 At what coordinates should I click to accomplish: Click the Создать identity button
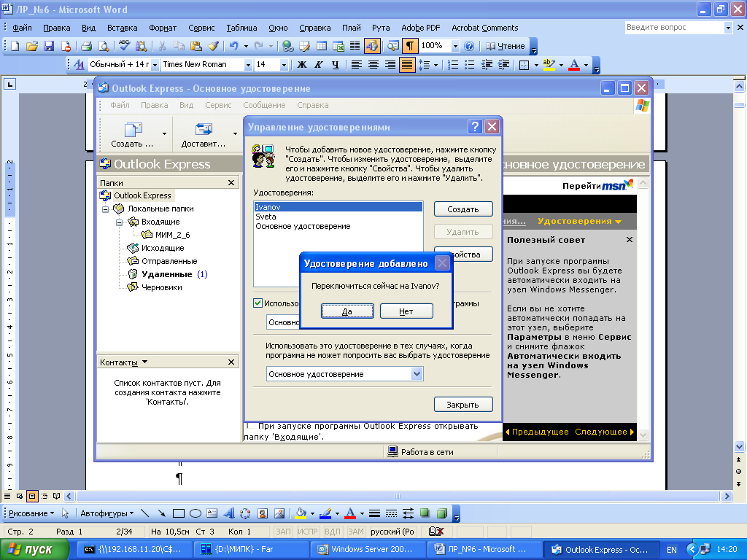coord(463,209)
